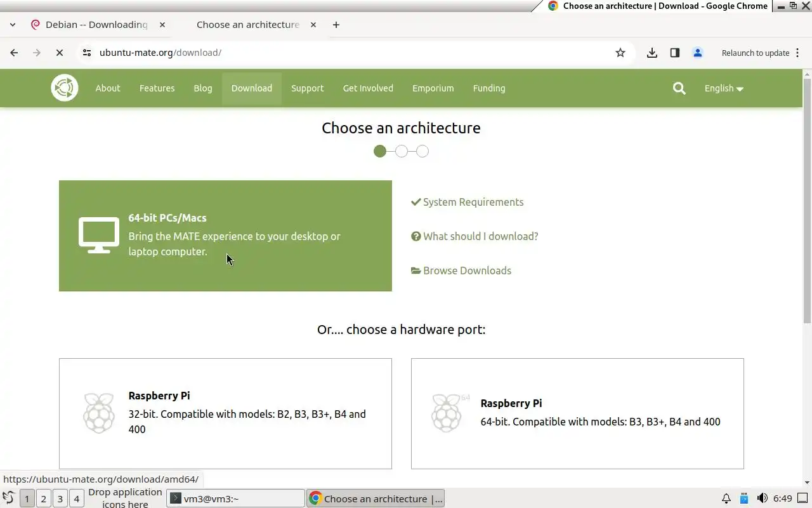Image resolution: width=812 pixels, height=508 pixels.
Task: Open the Support menu item
Action: point(308,88)
